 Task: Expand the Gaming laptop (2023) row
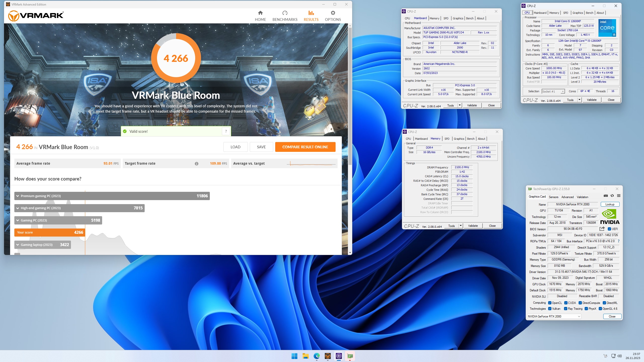[x=43, y=245]
